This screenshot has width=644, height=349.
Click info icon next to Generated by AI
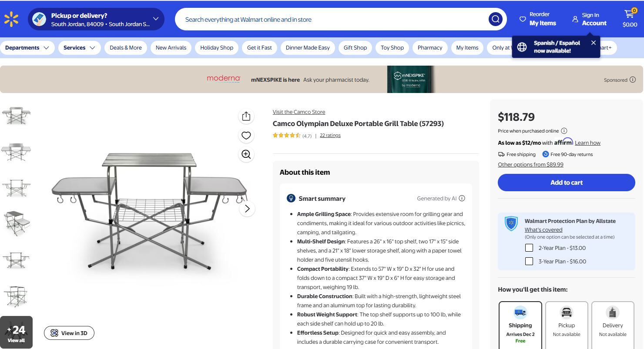pyautogui.click(x=462, y=198)
